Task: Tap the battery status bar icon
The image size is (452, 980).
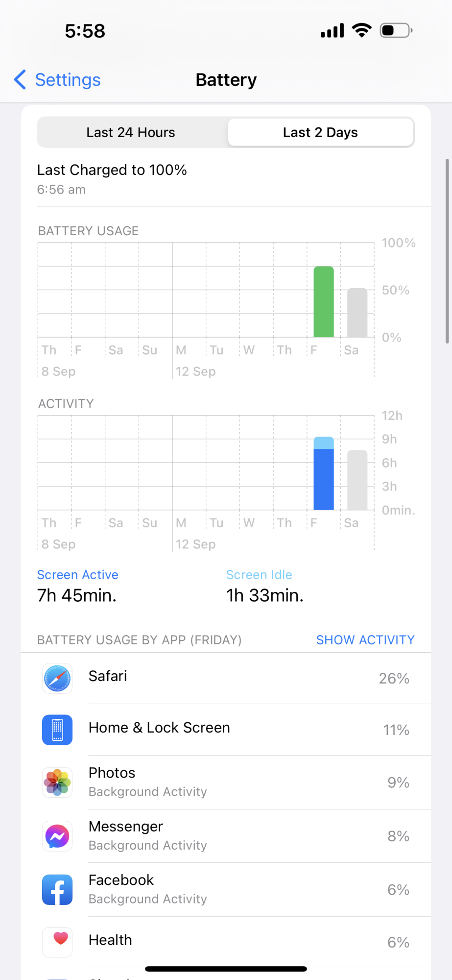Action: pos(396,30)
